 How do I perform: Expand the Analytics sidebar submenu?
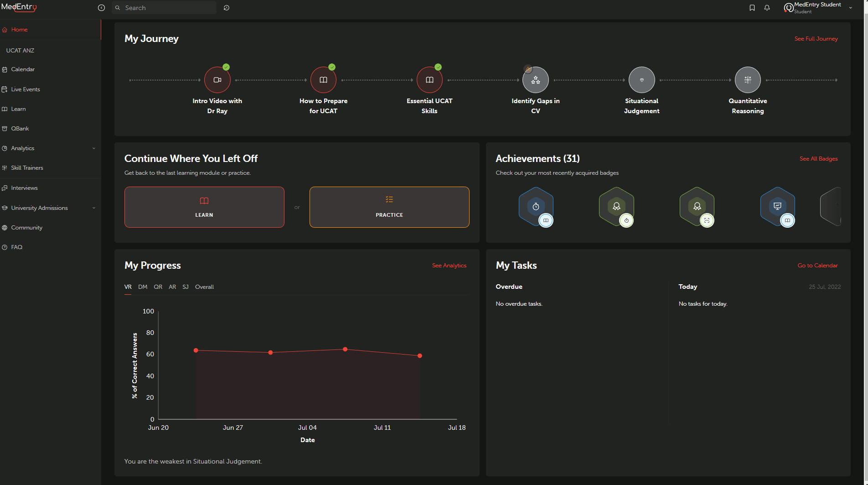pyautogui.click(x=94, y=148)
